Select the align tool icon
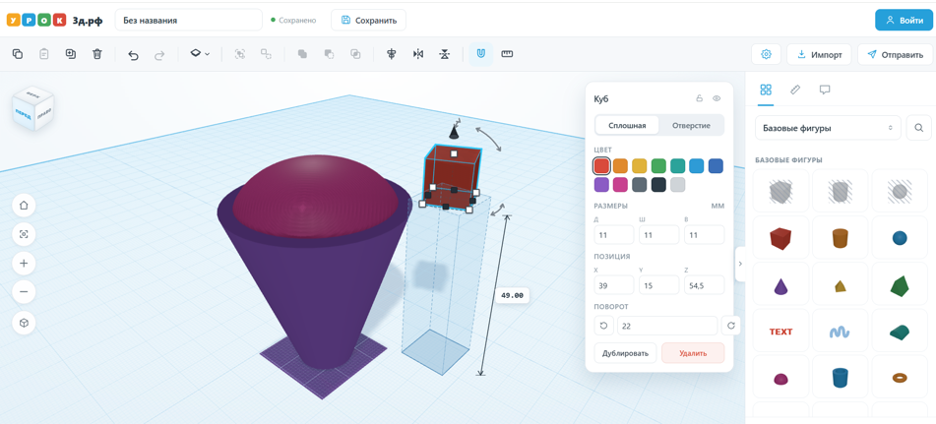 click(392, 54)
